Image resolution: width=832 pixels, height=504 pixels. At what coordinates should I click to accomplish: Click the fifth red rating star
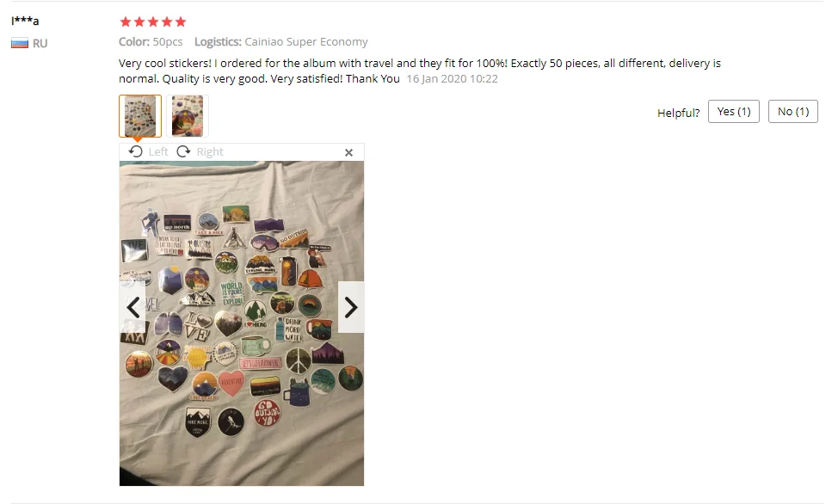(x=181, y=22)
